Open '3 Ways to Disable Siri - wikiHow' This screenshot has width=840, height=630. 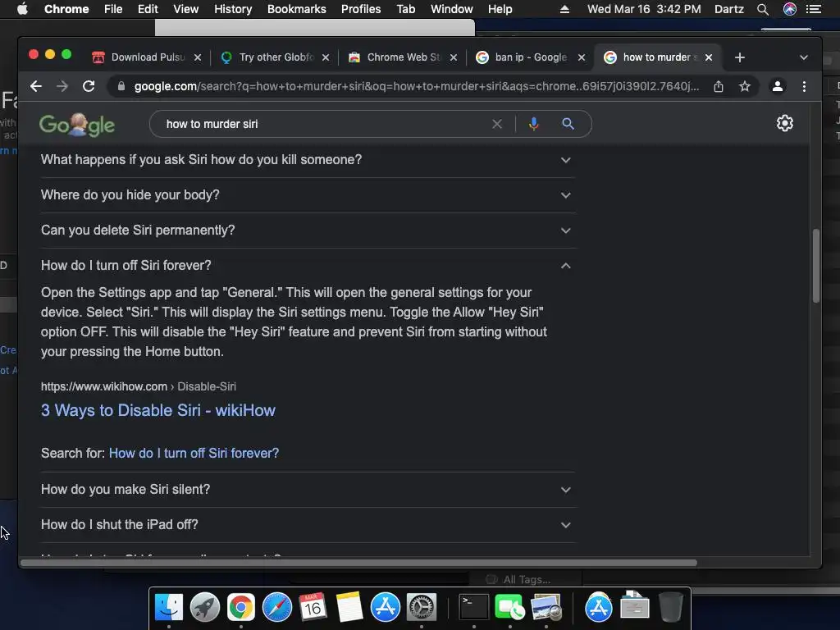158,410
